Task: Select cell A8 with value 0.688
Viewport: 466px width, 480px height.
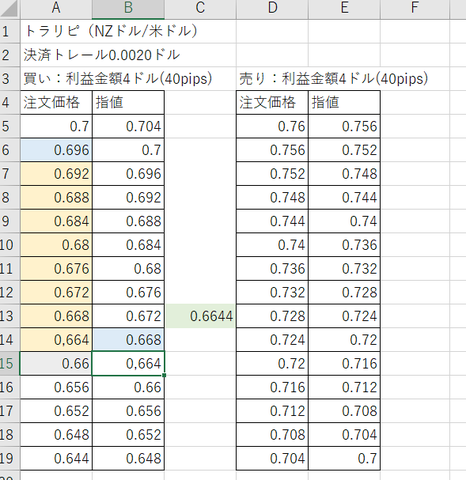Action: (x=56, y=197)
